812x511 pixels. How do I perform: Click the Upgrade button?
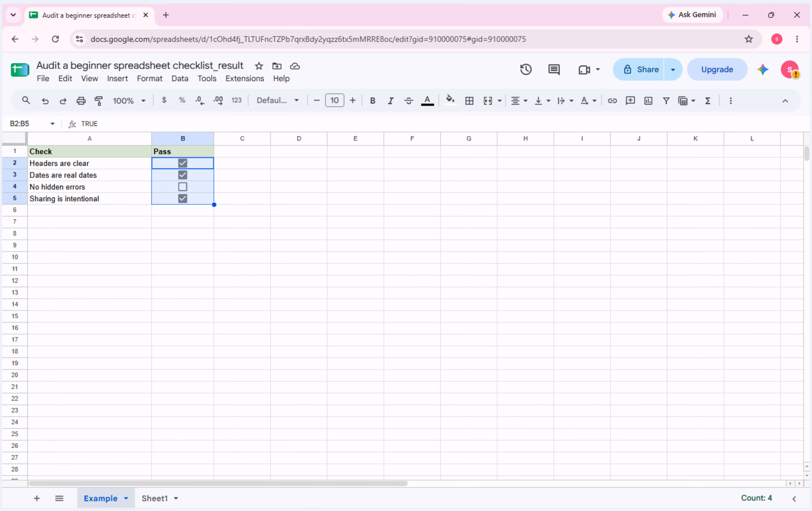click(717, 70)
